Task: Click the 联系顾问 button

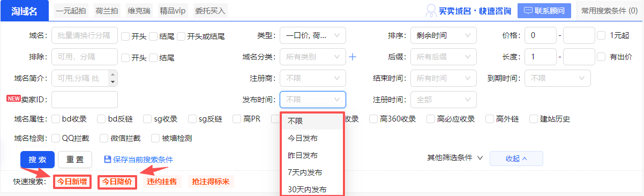Action: pos(545,11)
